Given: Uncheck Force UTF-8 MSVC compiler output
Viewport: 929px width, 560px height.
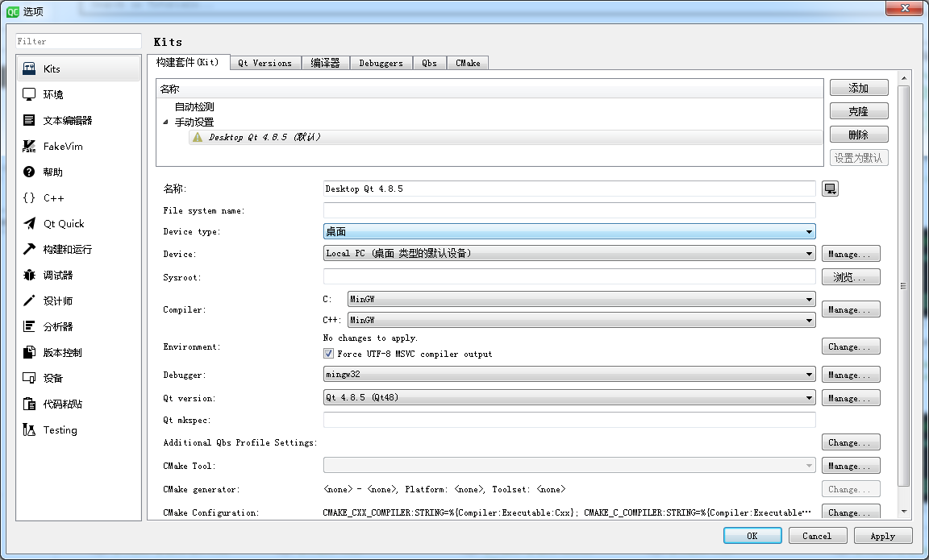Looking at the screenshot, I should (329, 352).
